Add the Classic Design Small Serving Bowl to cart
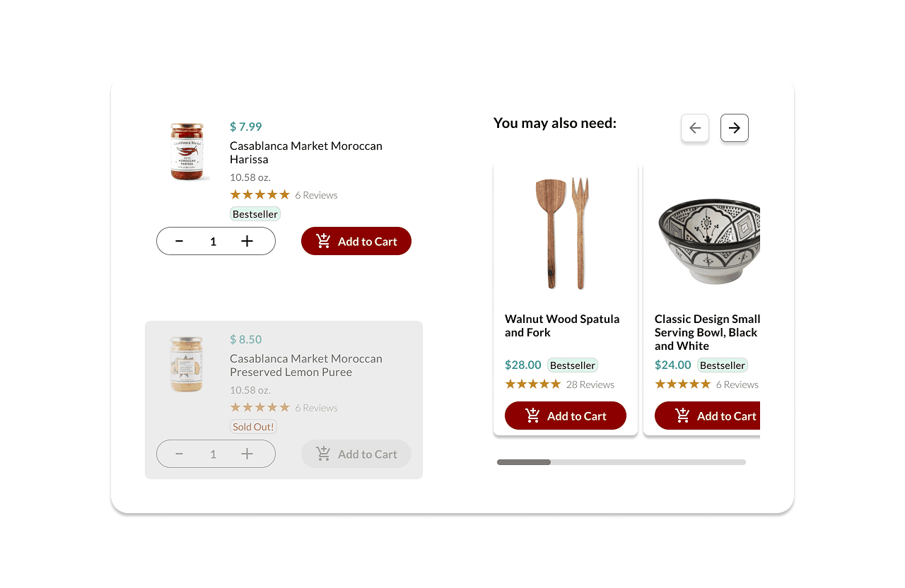905x588 pixels. [x=714, y=416]
